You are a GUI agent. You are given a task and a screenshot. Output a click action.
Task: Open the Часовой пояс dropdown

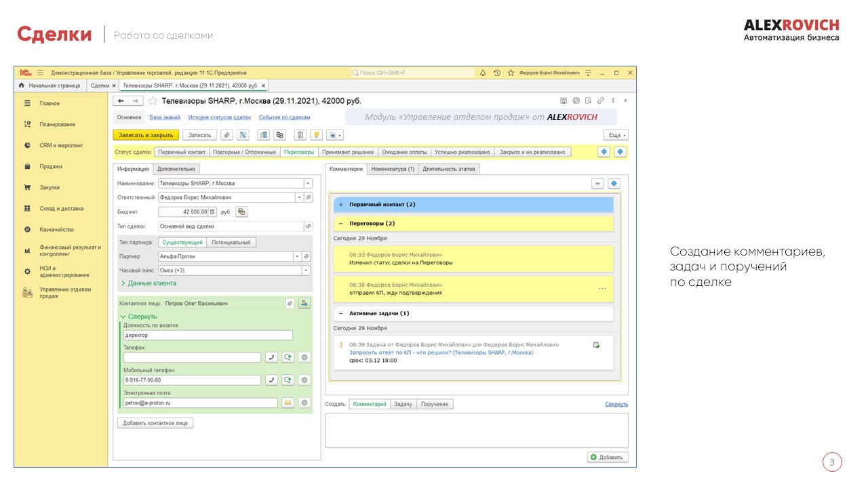307,270
